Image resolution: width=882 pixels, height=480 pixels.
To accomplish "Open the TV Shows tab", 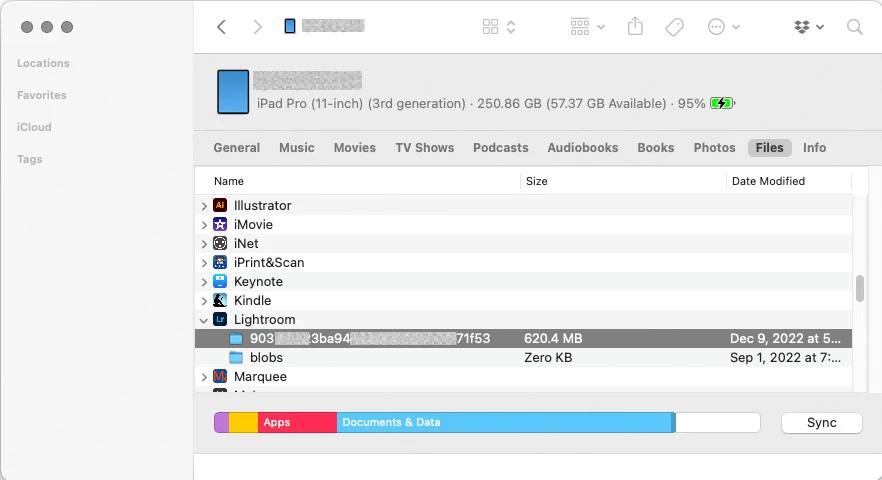I will pos(424,147).
